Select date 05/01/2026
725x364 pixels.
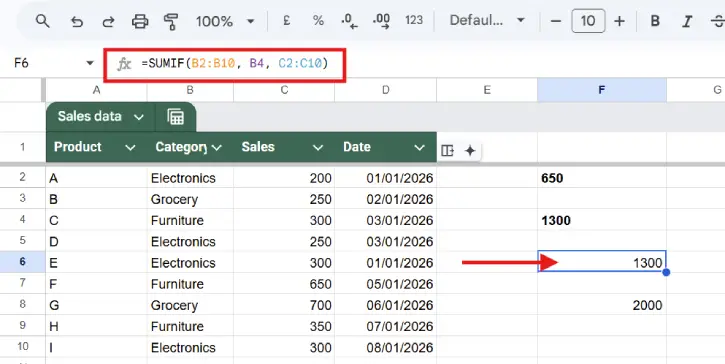[385, 284]
